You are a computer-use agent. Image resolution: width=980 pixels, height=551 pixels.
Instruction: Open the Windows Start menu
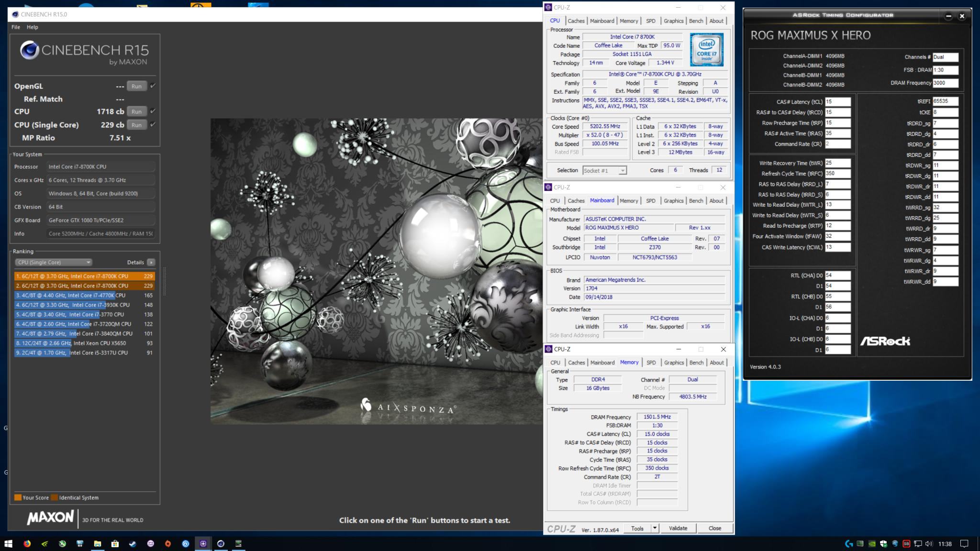point(8,543)
